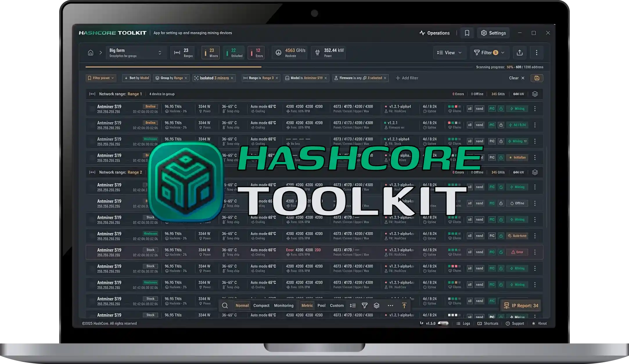Viewport: 629px width, 364px height.
Task: Click row density icon in floating toolbar
Action: point(353,305)
